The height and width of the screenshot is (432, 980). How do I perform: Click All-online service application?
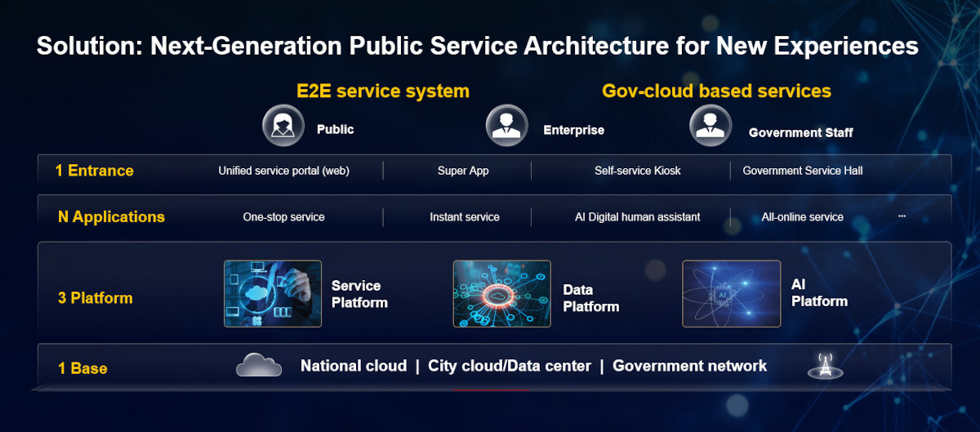[802, 217]
